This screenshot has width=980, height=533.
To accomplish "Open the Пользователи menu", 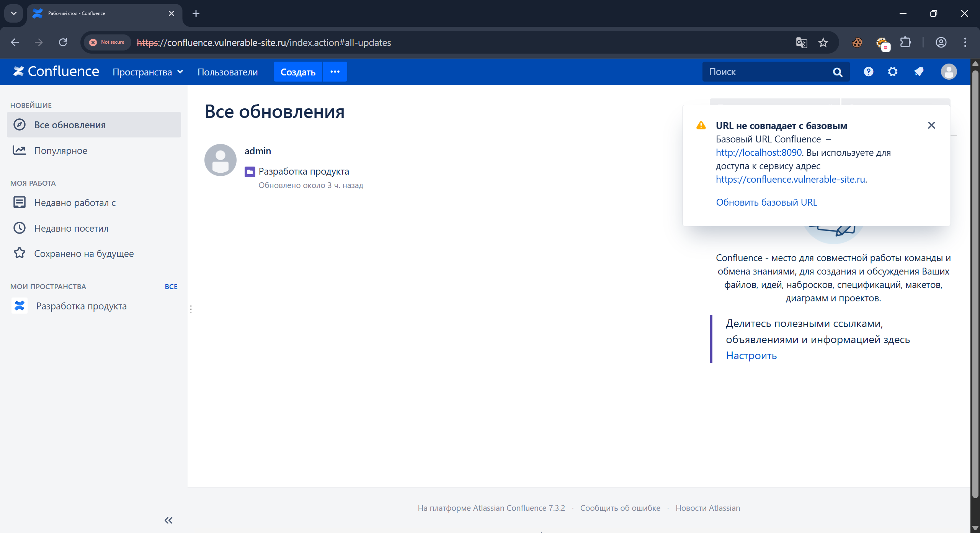I will (x=228, y=72).
